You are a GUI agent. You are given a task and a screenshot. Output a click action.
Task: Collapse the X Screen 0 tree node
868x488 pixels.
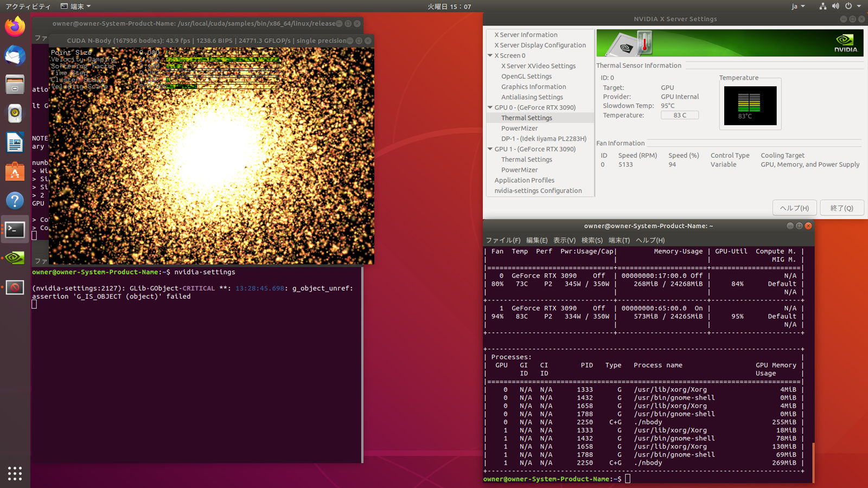490,55
